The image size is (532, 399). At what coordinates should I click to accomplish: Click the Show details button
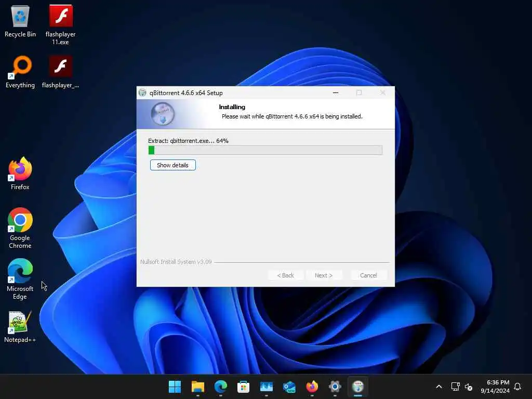[172, 165]
